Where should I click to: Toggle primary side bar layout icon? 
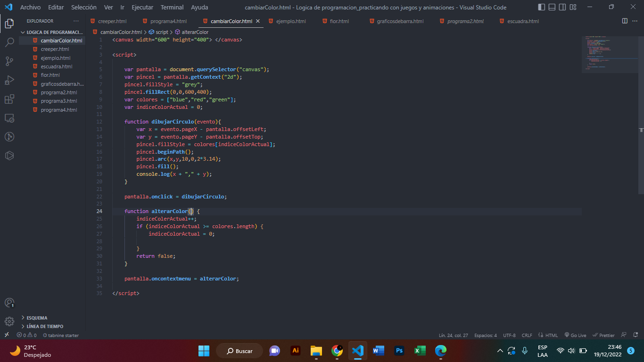541,7
